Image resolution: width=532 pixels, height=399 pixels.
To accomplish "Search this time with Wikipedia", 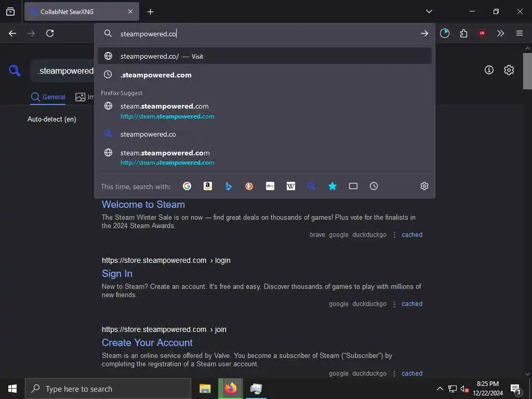I will [x=291, y=186].
